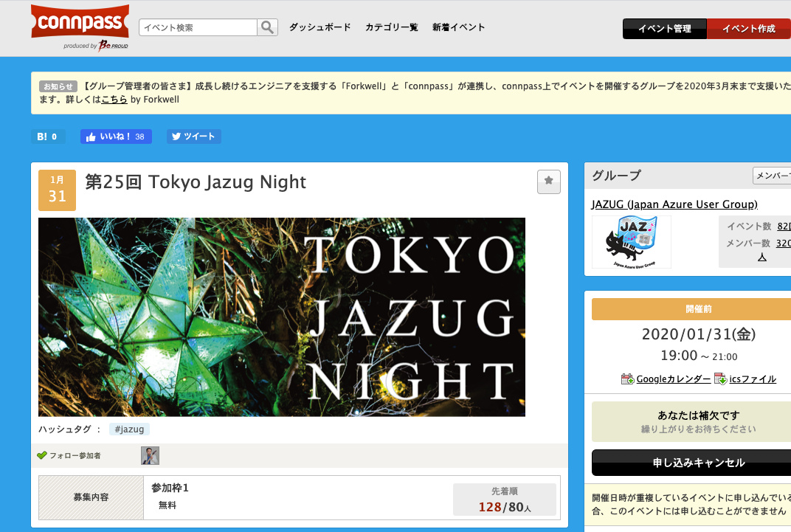The width and height of the screenshot is (791, 532).
Task: Click the Tokyo Jazug Night banner image
Action: (x=281, y=317)
